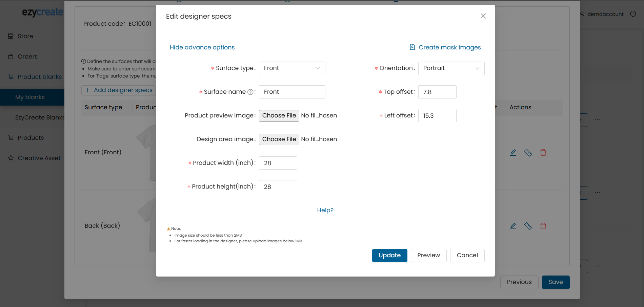644x307 pixels.
Task: Click the ruler icon for Front row
Action: tap(528, 153)
